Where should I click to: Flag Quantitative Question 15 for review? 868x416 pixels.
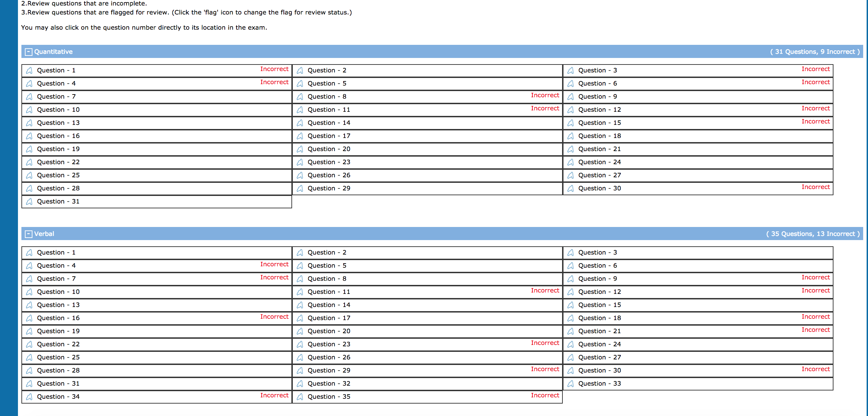click(571, 123)
